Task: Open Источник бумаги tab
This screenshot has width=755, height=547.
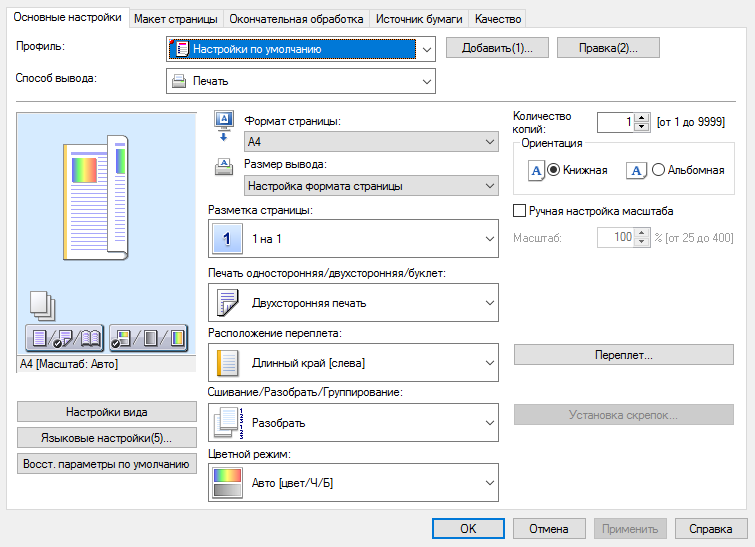Action: pos(419,19)
